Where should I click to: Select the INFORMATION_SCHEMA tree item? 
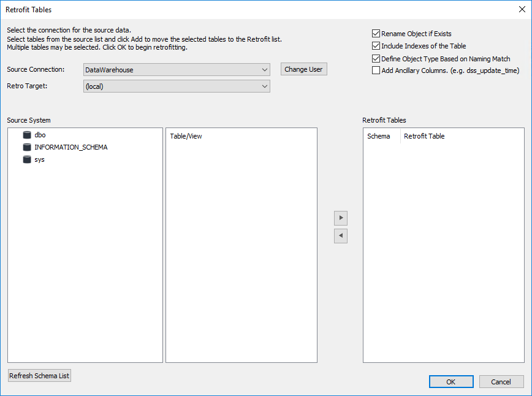pos(70,147)
